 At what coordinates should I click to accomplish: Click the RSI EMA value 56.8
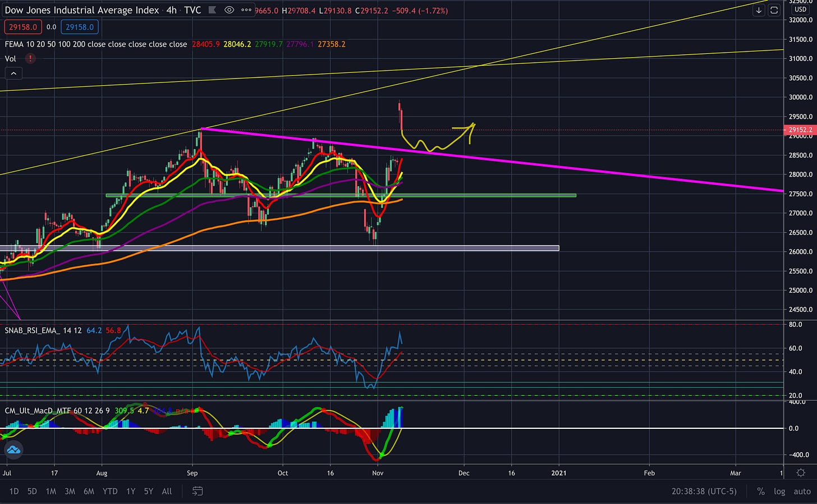pyautogui.click(x=113, y=330)
